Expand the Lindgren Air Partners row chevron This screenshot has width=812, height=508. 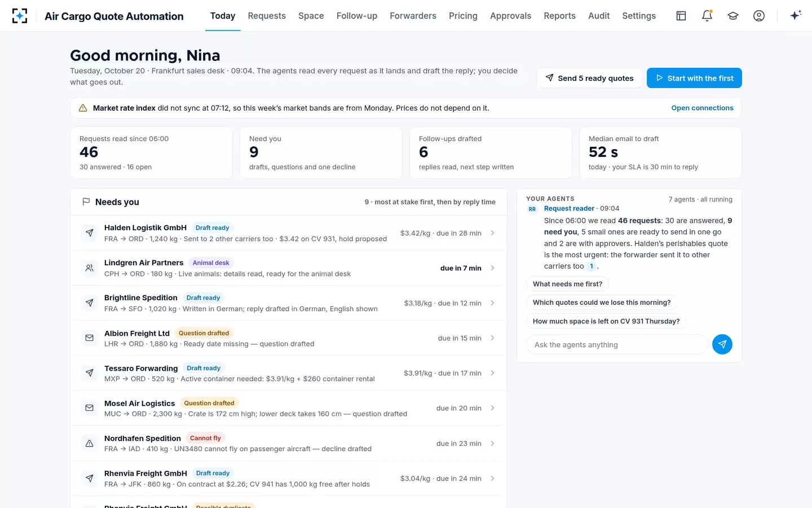[492, 268]
